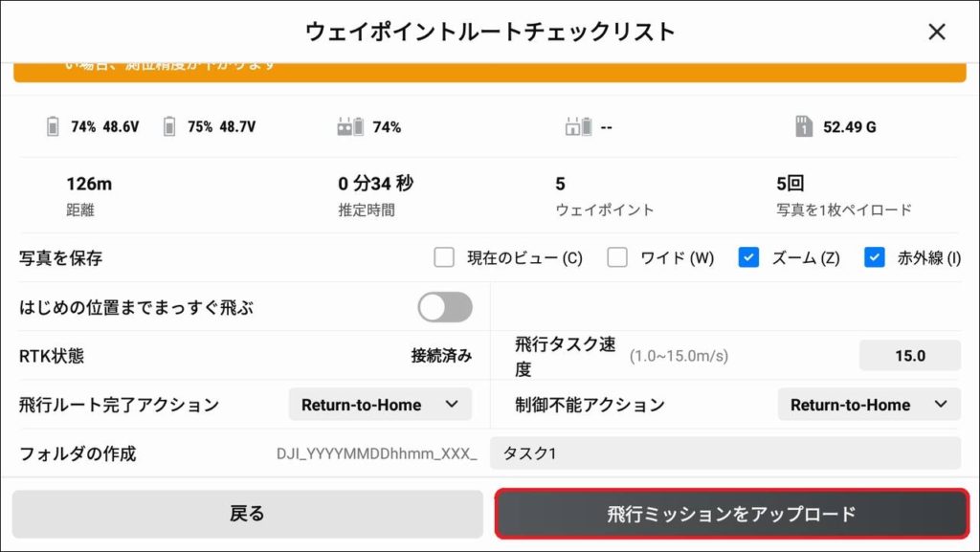Open 飛行ルート完了アクション dropdown
The width and height of the screenshot is (980, 552).
pos(380,405)
